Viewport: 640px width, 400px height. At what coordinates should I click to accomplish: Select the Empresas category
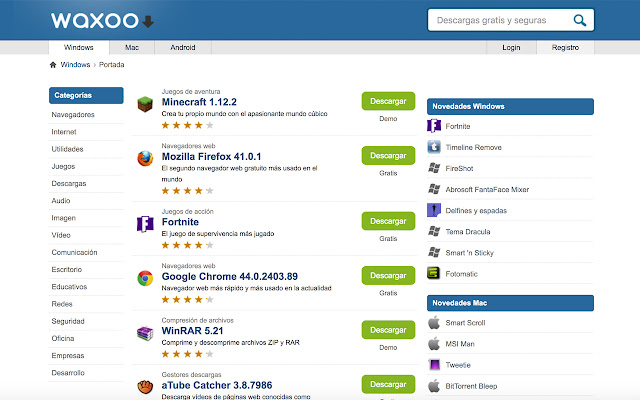68,356
